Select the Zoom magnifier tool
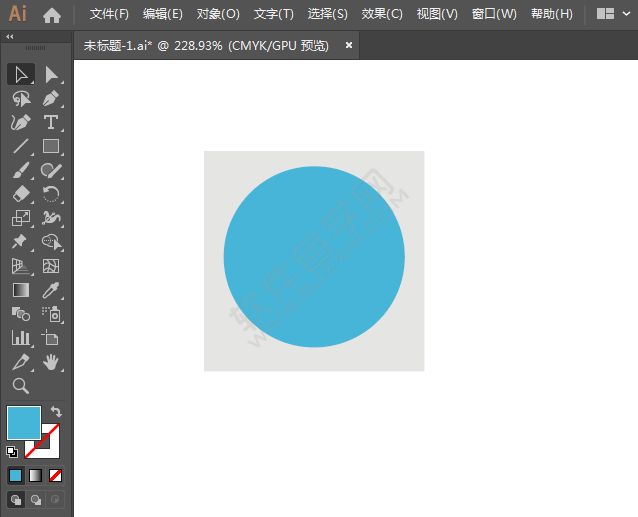The image size is (638, 517). 21,386
